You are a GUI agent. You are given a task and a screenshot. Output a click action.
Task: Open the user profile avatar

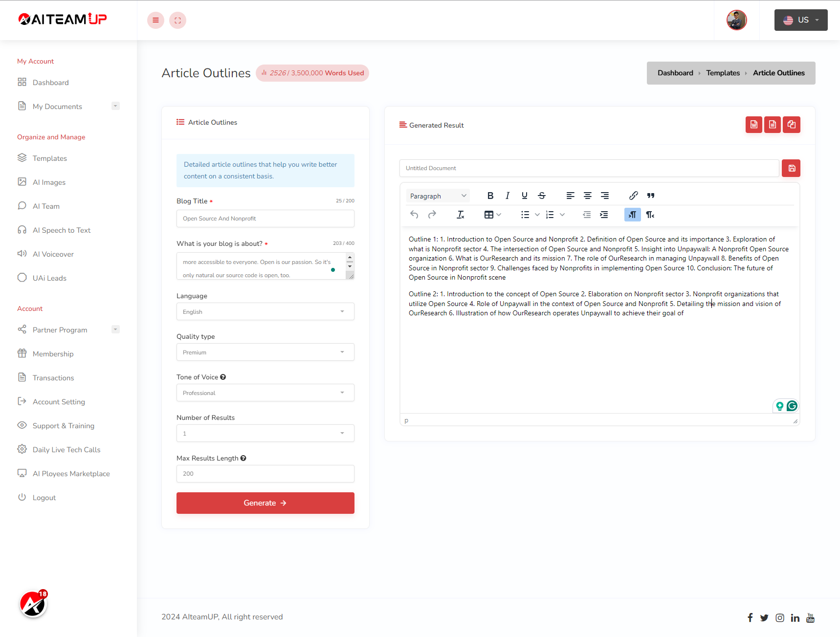[736, 20]
